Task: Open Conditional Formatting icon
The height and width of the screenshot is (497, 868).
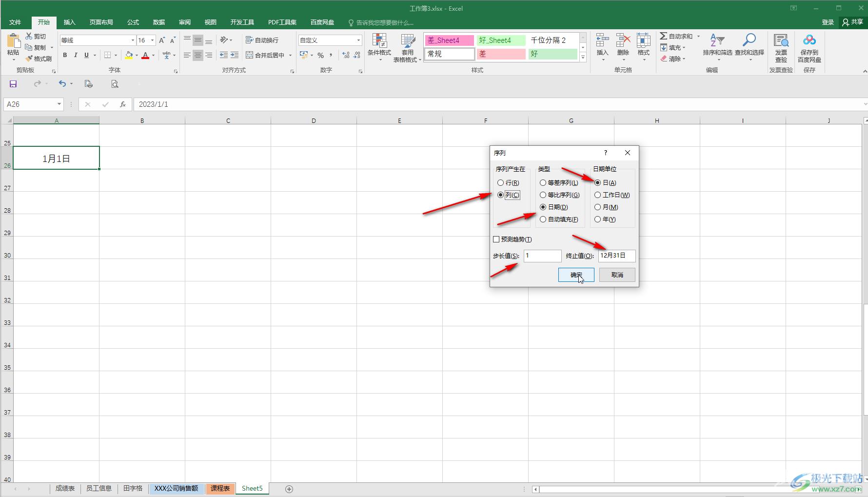Action: click(x=379, y=41)
